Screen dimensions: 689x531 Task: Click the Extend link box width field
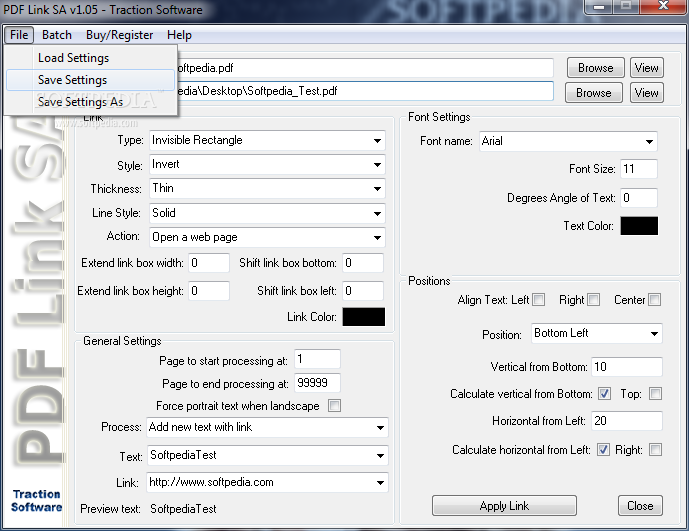(x=209, y=263)
